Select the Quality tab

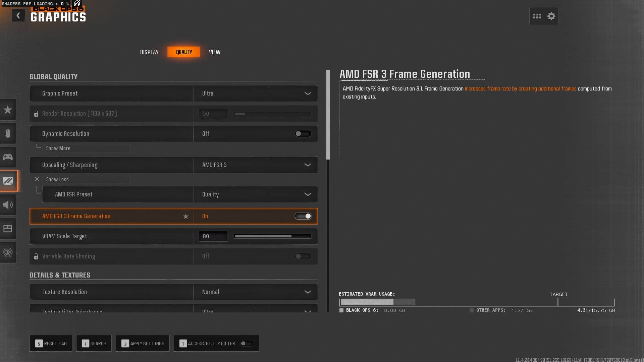point(184,52)
